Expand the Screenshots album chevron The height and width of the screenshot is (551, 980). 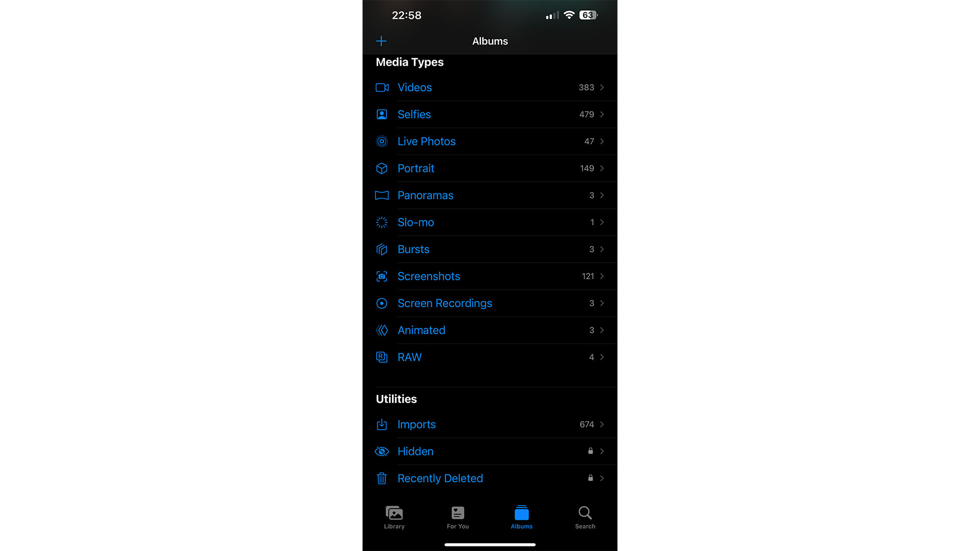coord(602,276)
